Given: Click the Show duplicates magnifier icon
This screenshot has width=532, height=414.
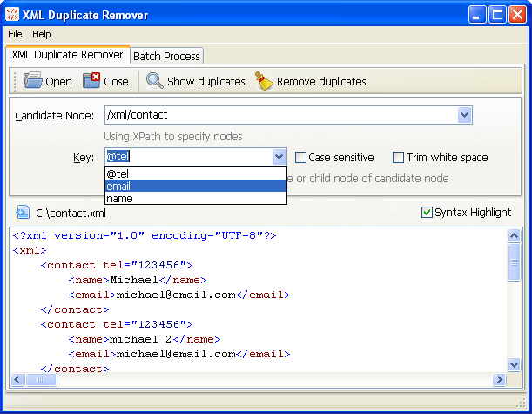Looking at the screenshot, I should point(154,81).
